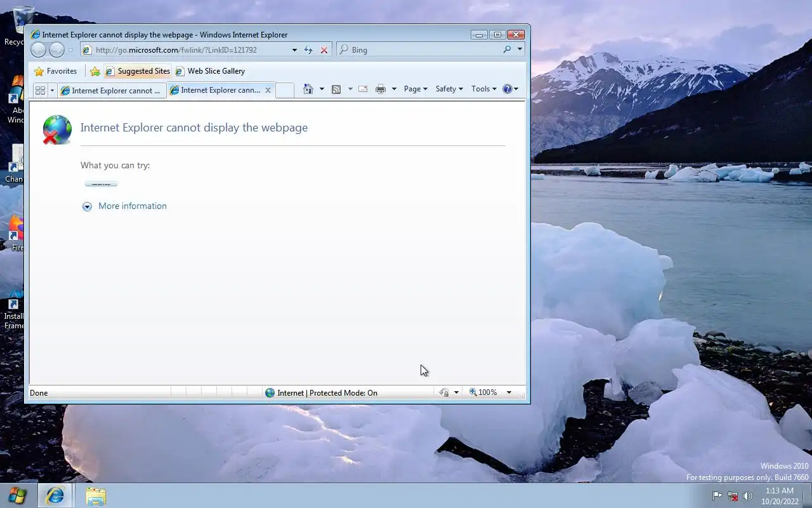
Task: Expand the address bar autocomplete dropdown arrow
Action: point(294,50)
